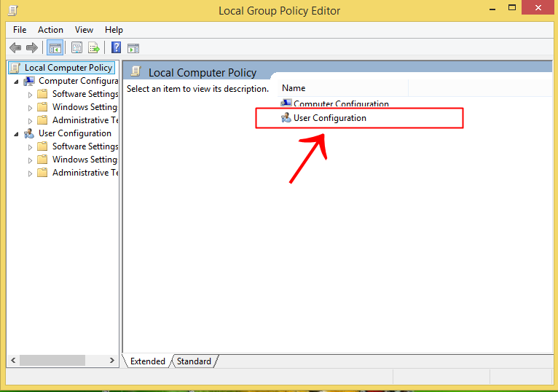Screen dimensions: 558x392
Task: Click the right scroll arrow in tree pane
Action: (x=111, y=361)
